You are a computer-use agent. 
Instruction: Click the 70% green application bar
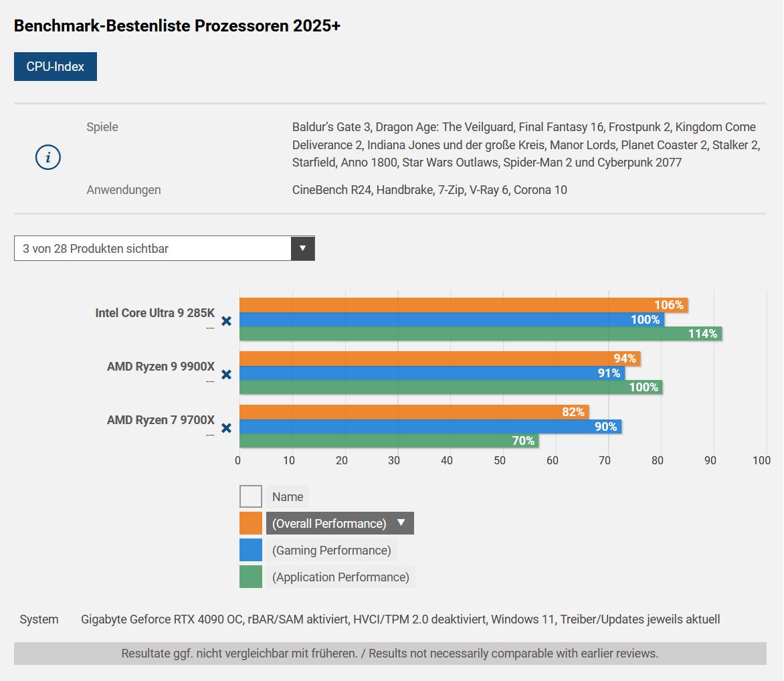[389, 440]
